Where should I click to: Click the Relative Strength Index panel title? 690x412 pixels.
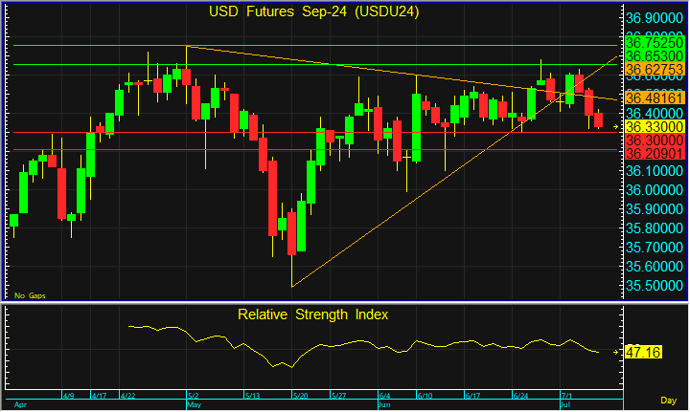tap(312, 314)
